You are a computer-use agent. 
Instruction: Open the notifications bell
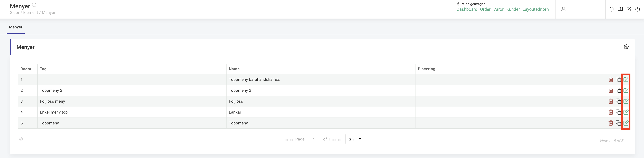(x=612, y=9)
